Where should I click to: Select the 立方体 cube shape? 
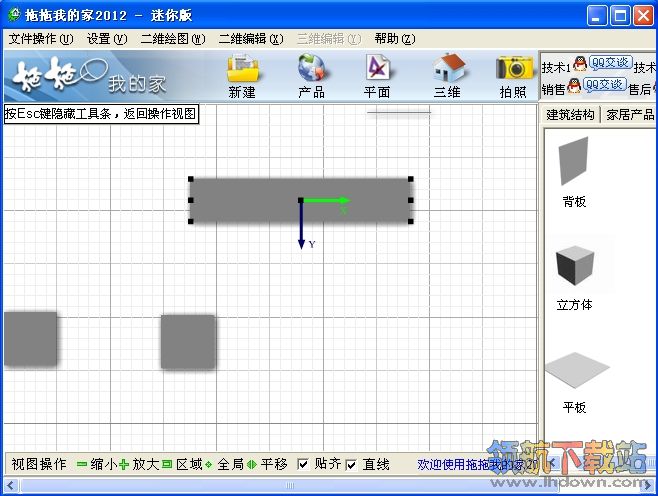coord(575,267)
